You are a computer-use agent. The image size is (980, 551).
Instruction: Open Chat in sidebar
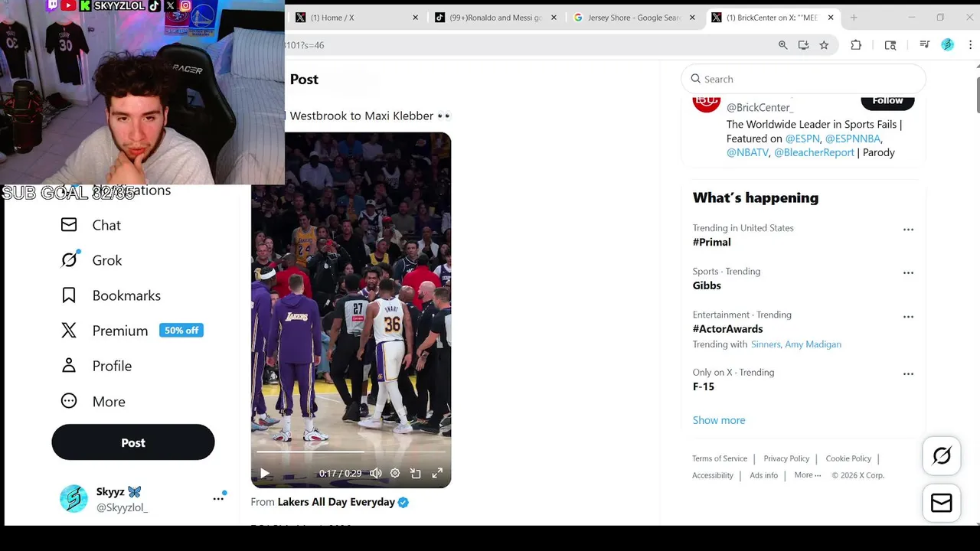(x=91, y=225)
